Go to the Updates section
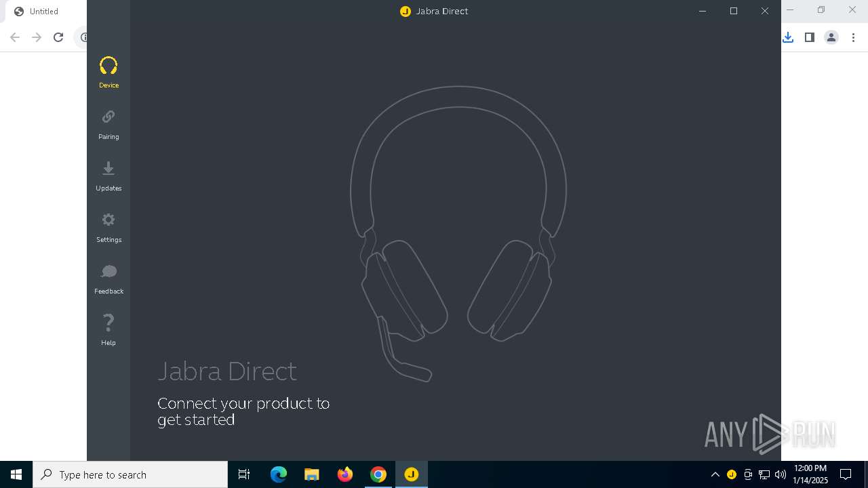The height and width of the screenshot is (488, 868). 108,176
